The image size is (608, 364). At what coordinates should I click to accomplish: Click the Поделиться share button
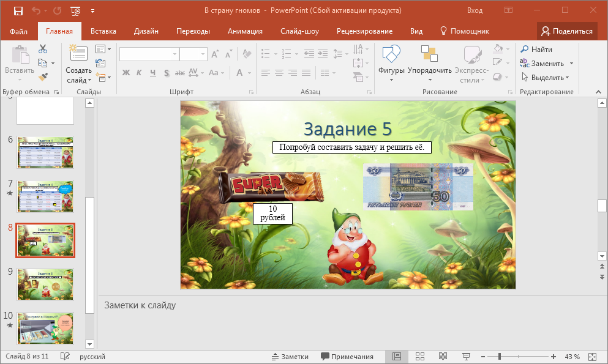tap(567, 31)
